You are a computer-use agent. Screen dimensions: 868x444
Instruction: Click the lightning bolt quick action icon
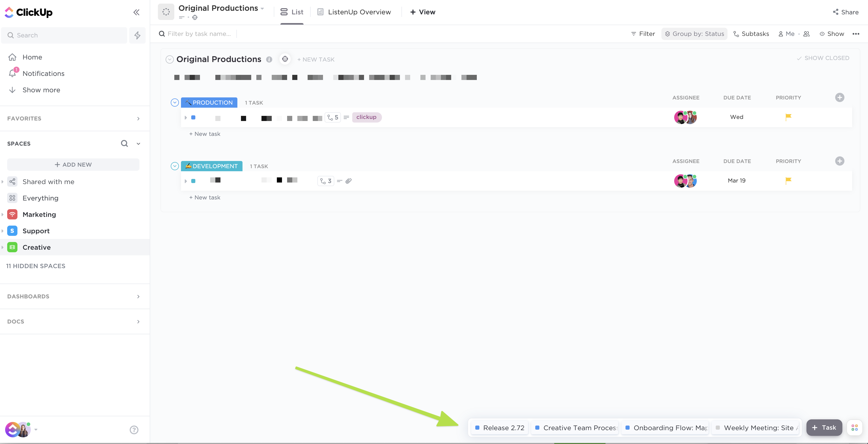click(137, 35)
